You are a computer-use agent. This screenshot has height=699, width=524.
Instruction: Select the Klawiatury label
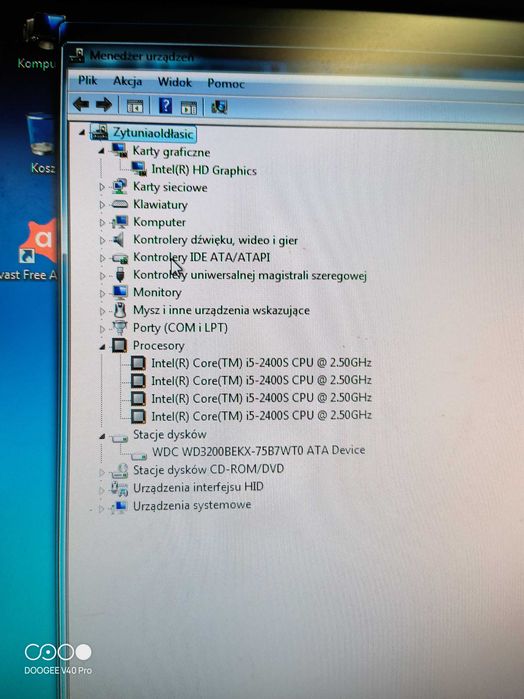click(x=160, y=205)
